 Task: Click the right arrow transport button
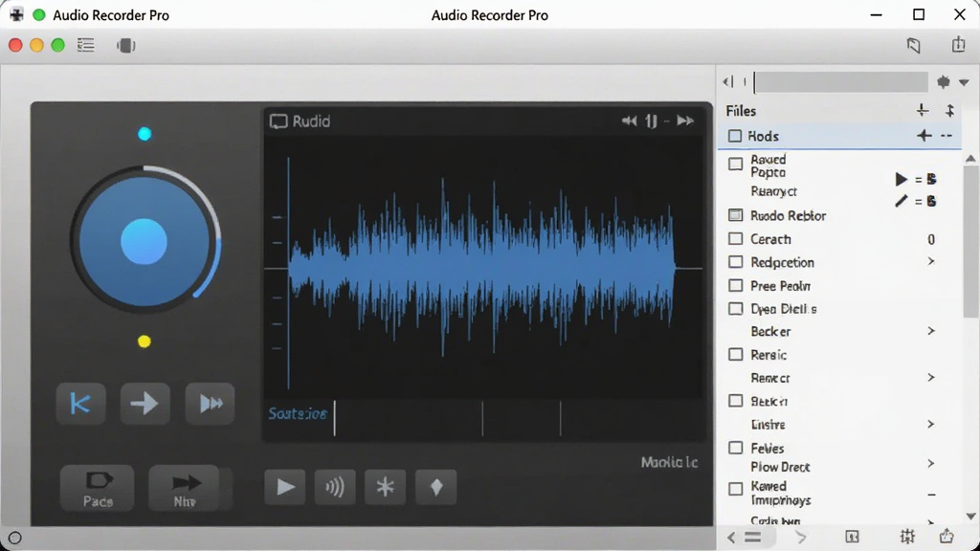145,404
